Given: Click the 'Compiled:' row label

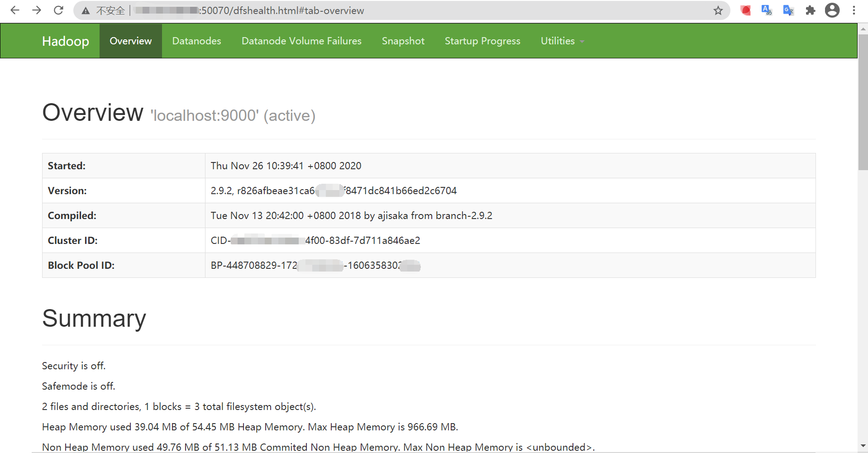Looking at the screenshot, I should tap(72, 215).
